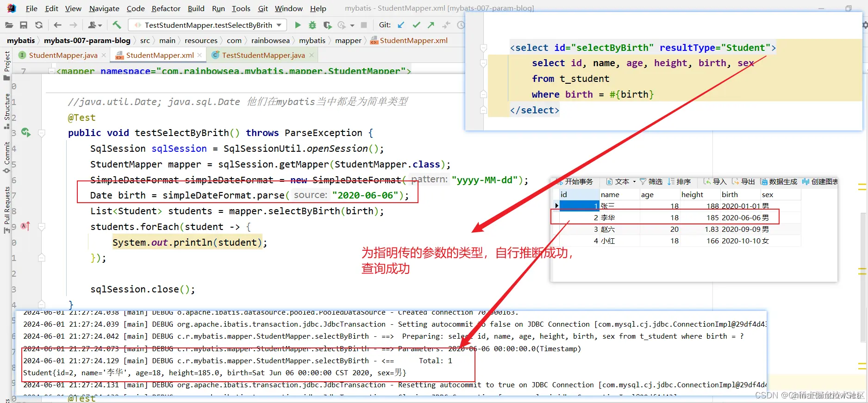Open the 文本 text dropdown in table toolbar
868x403 pixels.
[x=621, y=181]
